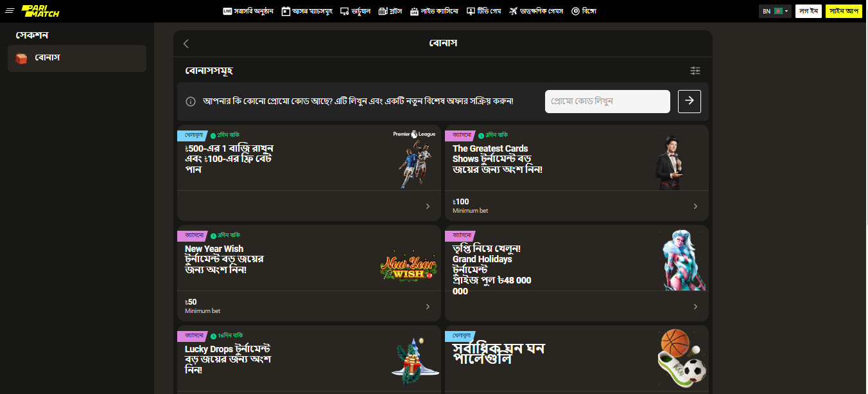Open BN language dropdown

[x=775, y=11]
